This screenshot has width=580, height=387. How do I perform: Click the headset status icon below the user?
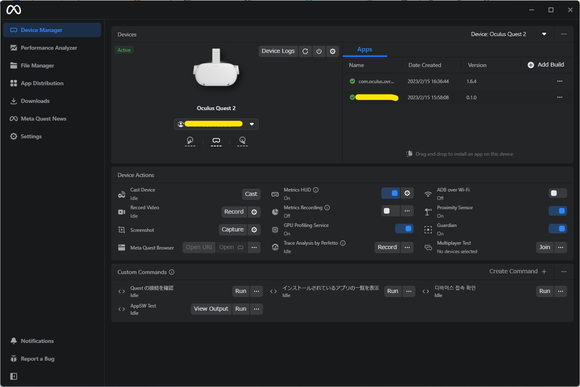[216, 141]
